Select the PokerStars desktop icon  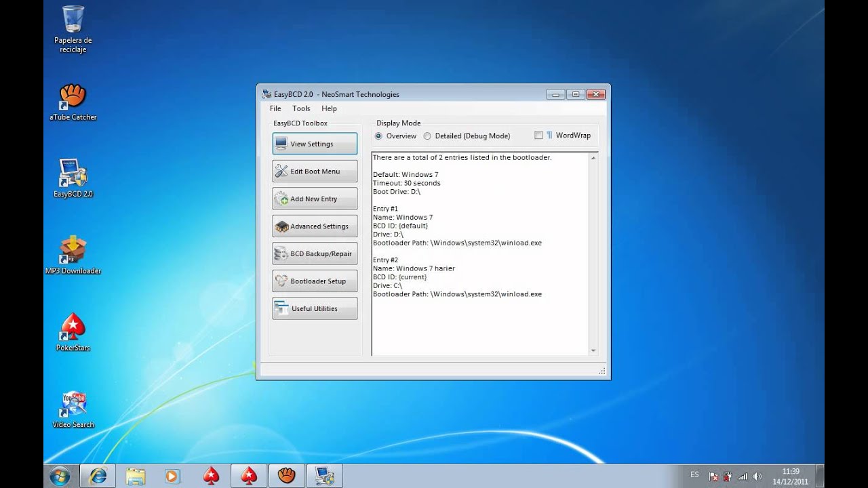(x=73, y=332)
